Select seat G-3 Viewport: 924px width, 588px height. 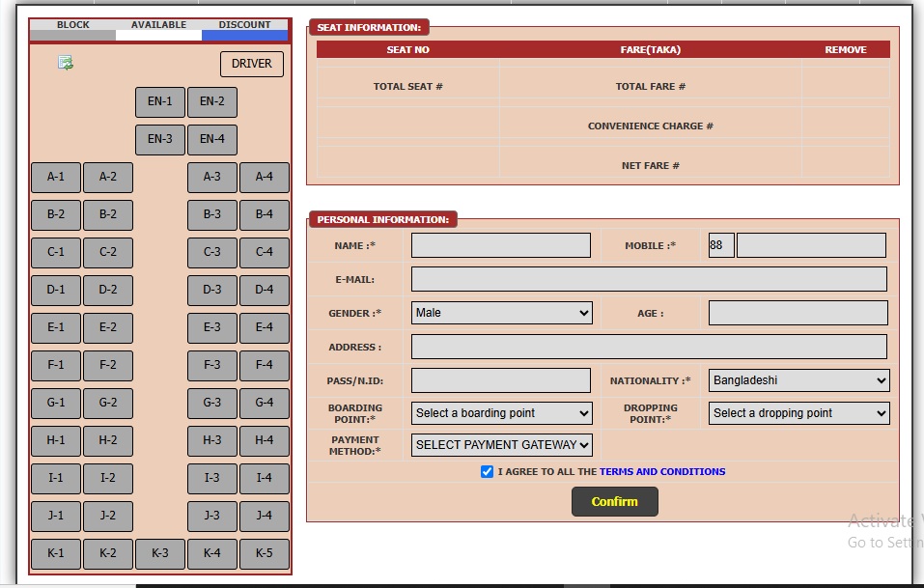point(212,404)
